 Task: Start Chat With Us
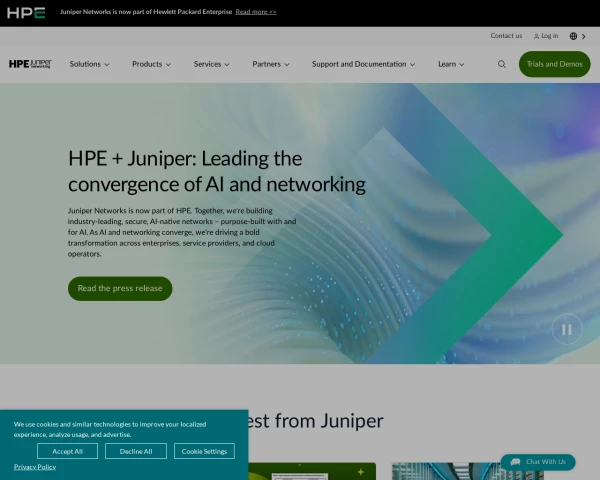click(538, 462)
